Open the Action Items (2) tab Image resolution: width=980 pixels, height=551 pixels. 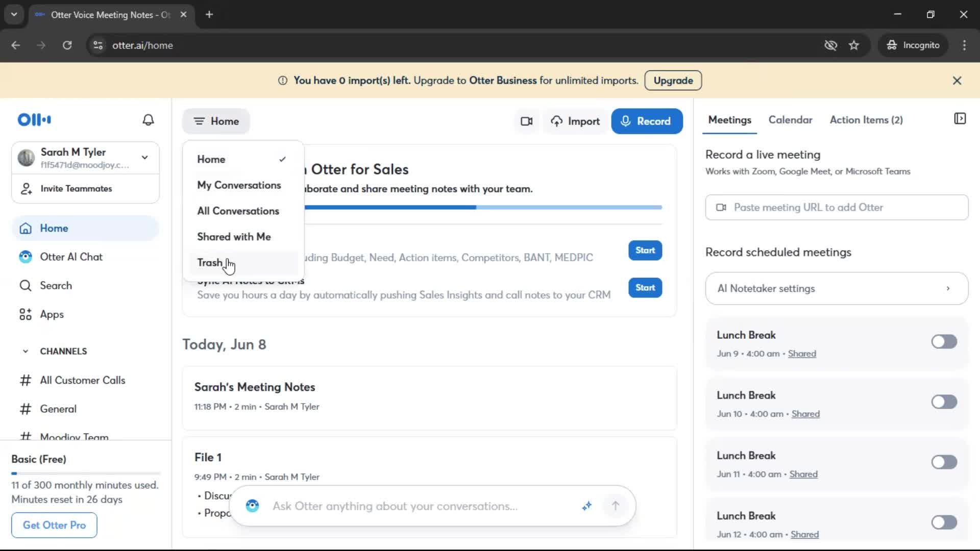[x=866, y=120]
